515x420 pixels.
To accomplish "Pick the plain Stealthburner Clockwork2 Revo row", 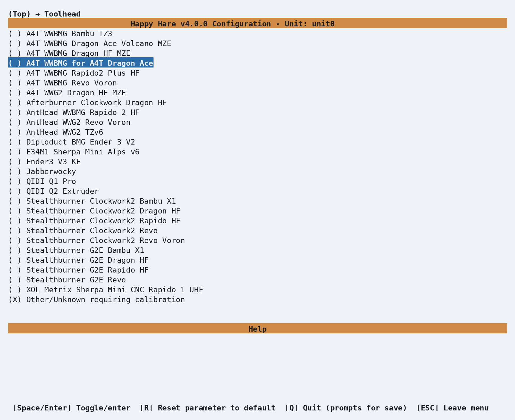I will [83, 231].
